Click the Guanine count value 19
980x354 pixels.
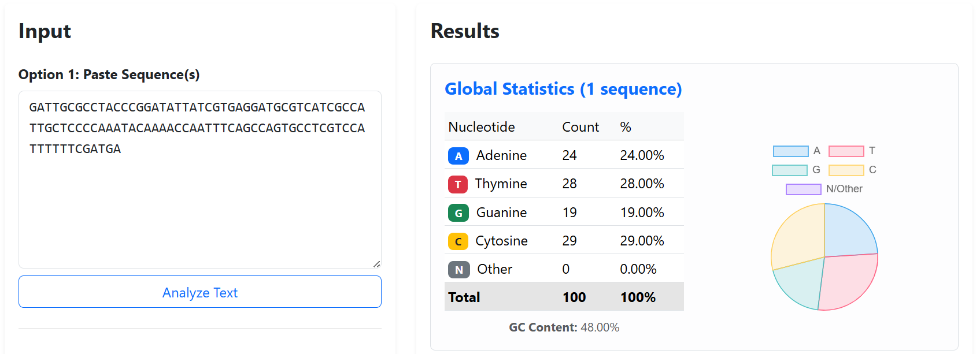[x=569, y=213]
